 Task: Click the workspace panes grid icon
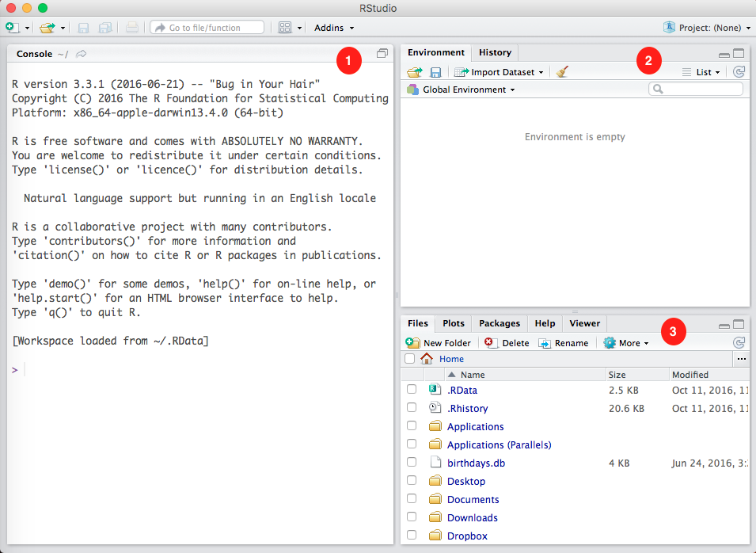click(285, 28)
